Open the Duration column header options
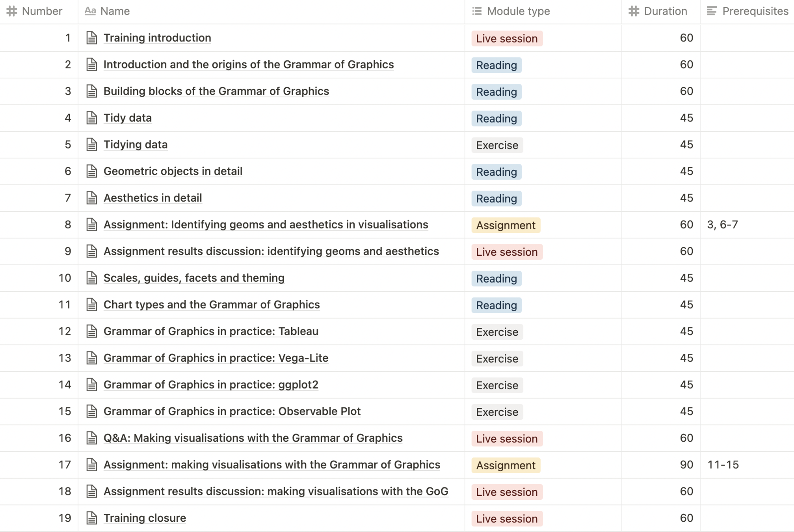Image resolution: width=794 pixels, height=532 pixels. [x=665, y=11]
